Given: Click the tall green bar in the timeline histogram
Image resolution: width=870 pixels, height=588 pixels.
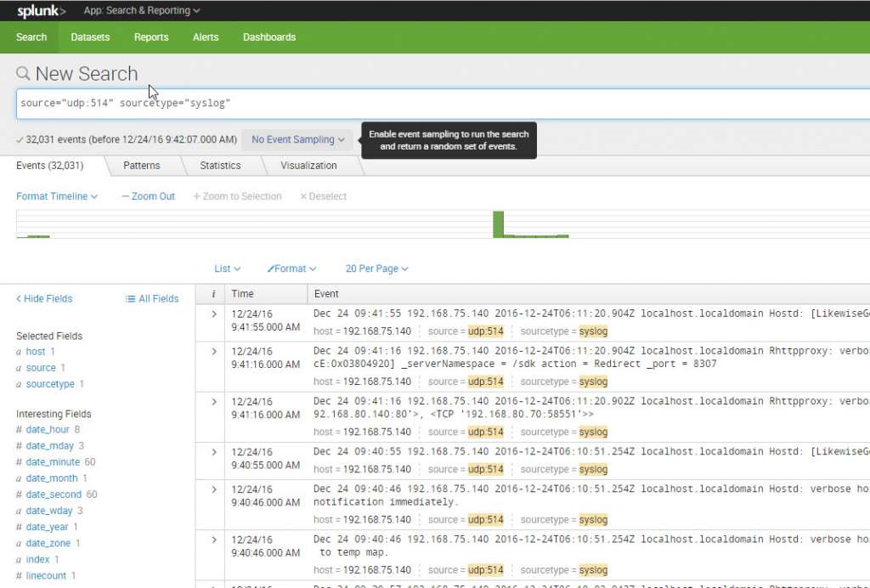Looking at the screenshot, I should click(x=498, y=225).
